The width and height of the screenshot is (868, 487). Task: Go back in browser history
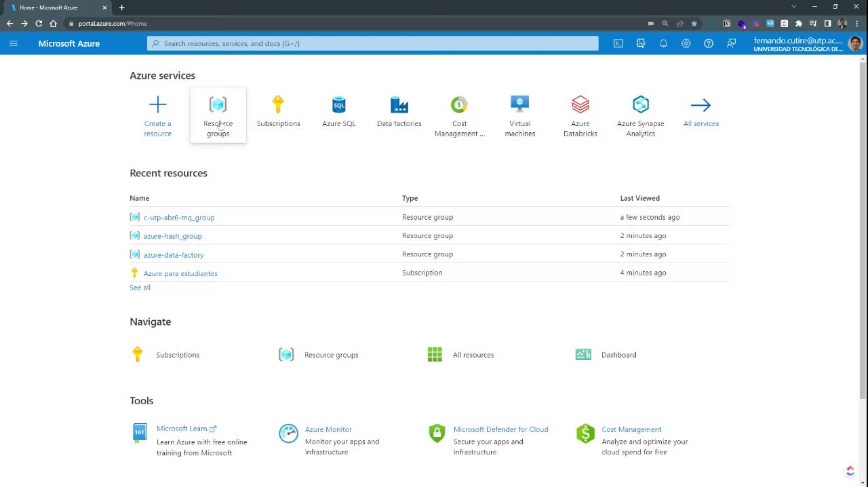(x=9, y=23)
